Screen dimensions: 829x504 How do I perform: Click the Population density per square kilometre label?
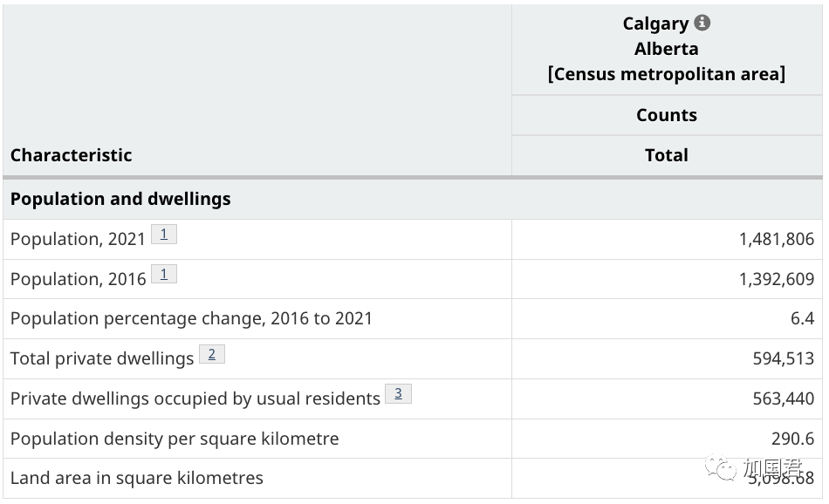pyautogui.click(x=175, y=439)
